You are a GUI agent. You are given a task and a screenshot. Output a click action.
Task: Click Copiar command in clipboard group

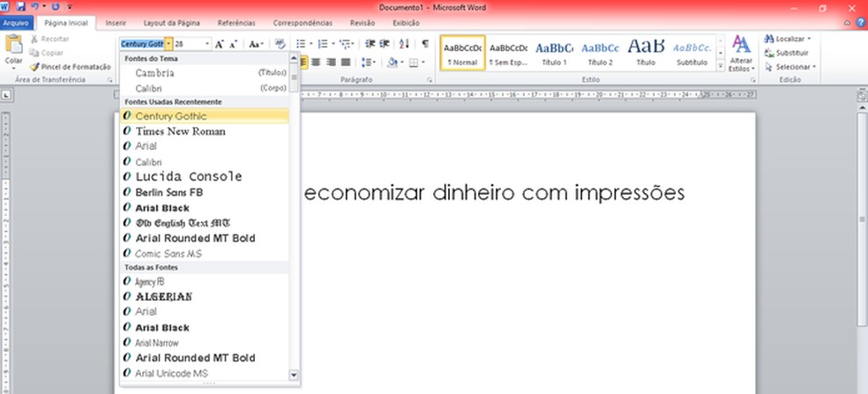47,53
